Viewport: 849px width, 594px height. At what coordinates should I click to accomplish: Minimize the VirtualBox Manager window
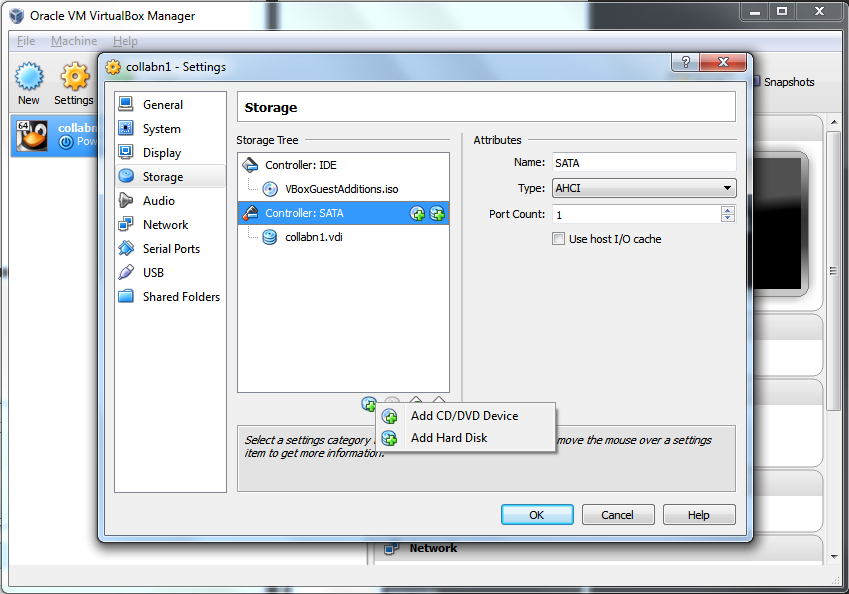click(755, 11)
